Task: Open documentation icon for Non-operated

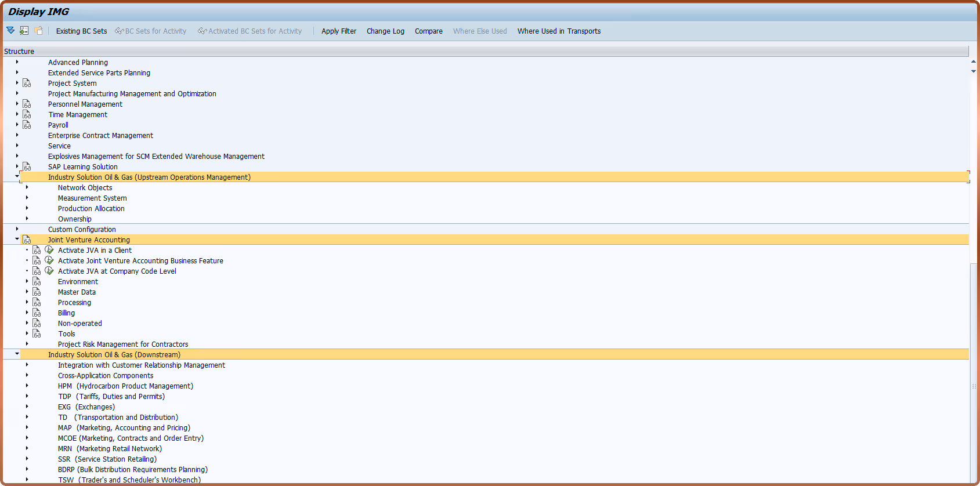Action: click(37, 324)
